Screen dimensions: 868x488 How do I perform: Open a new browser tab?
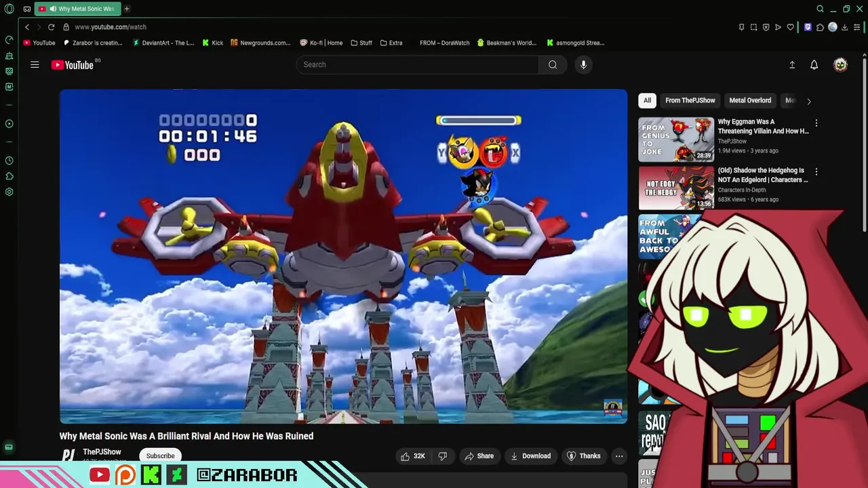coord(127,9)
